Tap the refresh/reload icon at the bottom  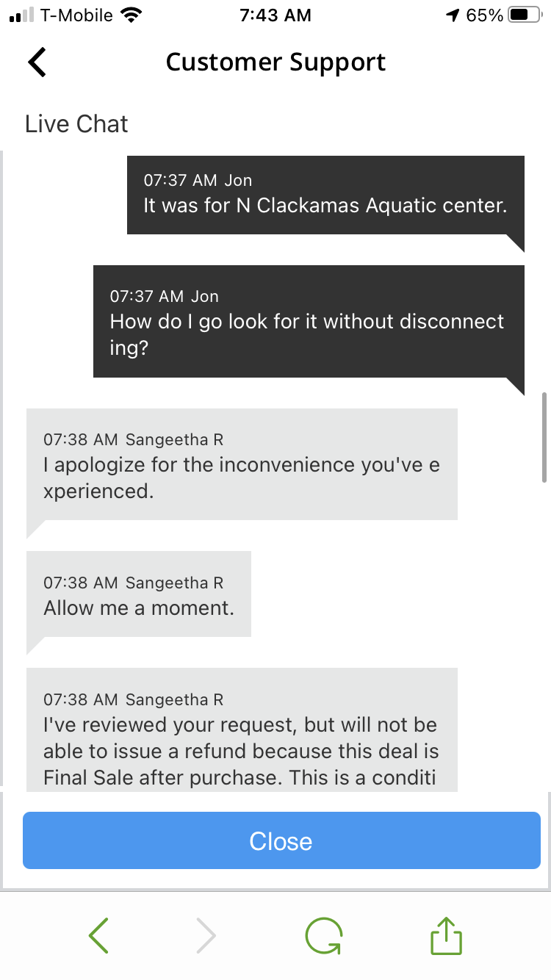323,935
